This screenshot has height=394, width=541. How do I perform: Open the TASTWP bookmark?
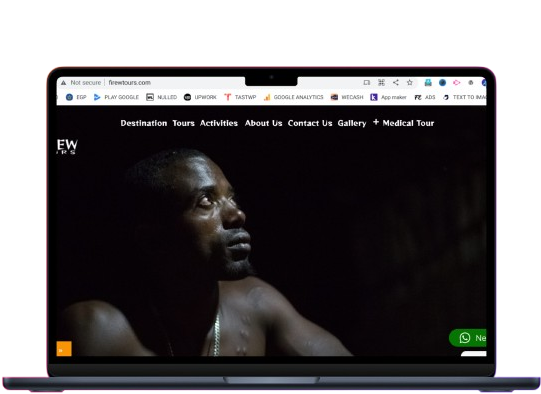[240, 97]
